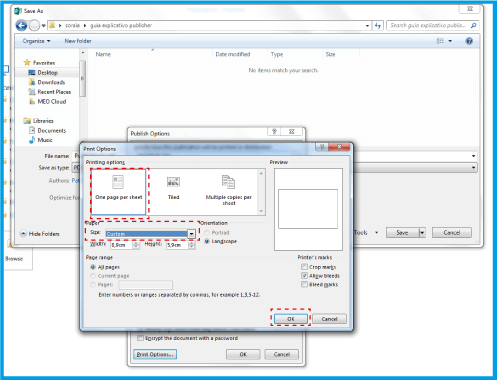Screen dimensions: 497x380
Task: Open the Save as type dropdown arrow
Action: pyautogui.click(x=473, y=168)
